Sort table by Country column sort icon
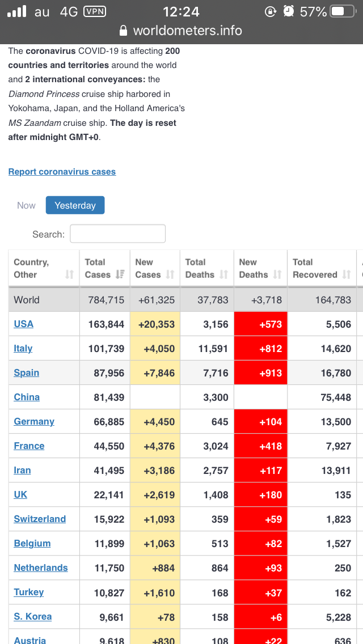Image resolution: width=363 pixels, height=644 pixels. point(70,274)
